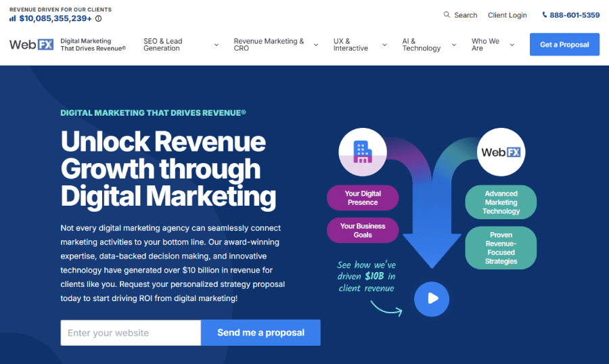Click the teal 'DIGITAL MARKETING THAT DRIVES REVENUE' heading
The width and height of the screenshot is (609, 364).
point(153,113)
